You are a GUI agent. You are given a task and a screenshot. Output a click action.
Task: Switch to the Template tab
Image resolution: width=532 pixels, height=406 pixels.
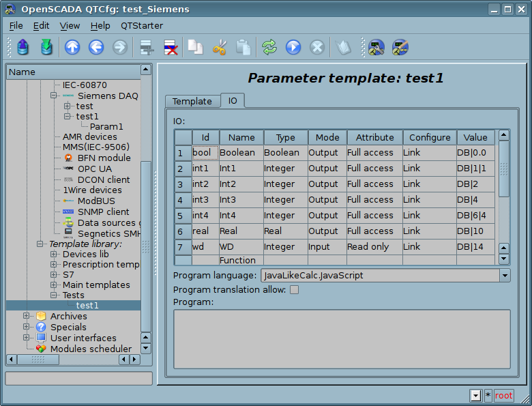pos(192,101)
